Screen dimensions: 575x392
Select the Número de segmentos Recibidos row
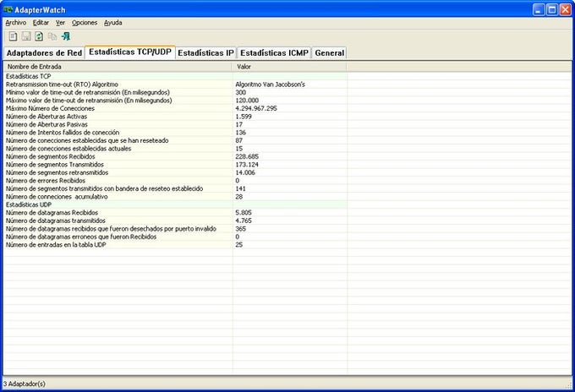tap(175, 156)
